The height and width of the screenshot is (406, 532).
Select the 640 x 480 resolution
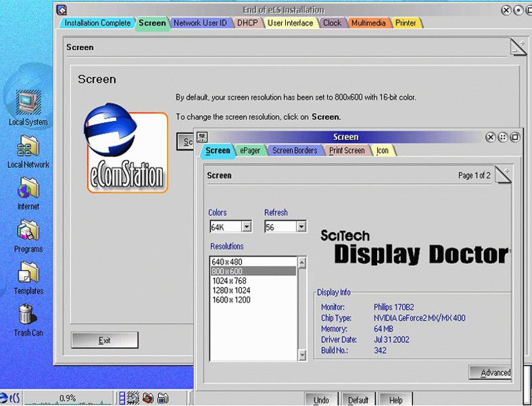click(253, 262)
